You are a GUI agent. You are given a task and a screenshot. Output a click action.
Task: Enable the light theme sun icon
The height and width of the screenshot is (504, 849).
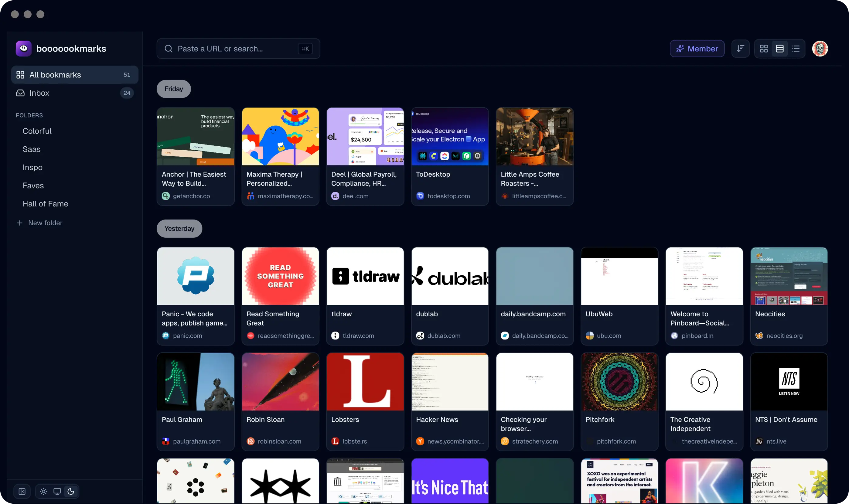pyautogui.click(x=43, y=492)
